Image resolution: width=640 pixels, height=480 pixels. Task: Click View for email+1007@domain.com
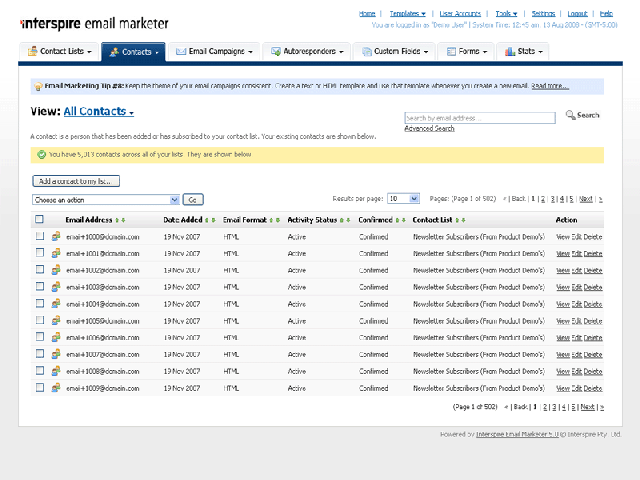(563, 355)
